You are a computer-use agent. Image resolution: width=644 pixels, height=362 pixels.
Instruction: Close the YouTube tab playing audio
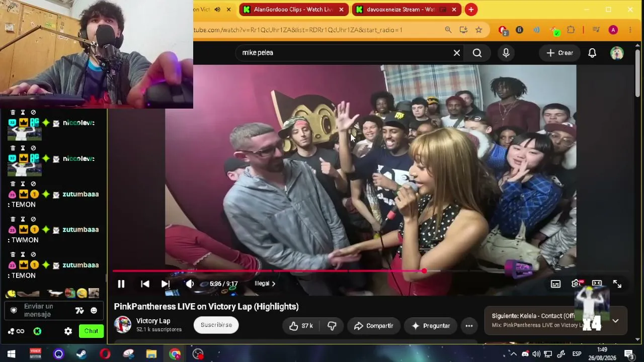coord(228,10)
